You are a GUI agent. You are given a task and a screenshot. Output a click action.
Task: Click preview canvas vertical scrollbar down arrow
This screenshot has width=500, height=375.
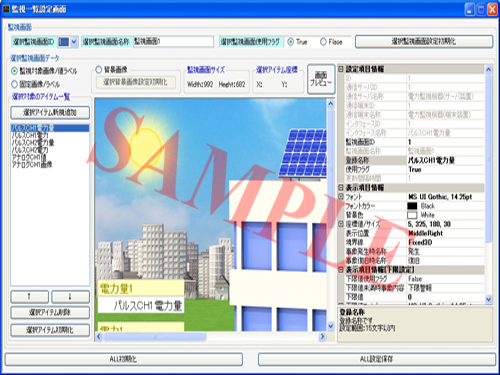331,326
